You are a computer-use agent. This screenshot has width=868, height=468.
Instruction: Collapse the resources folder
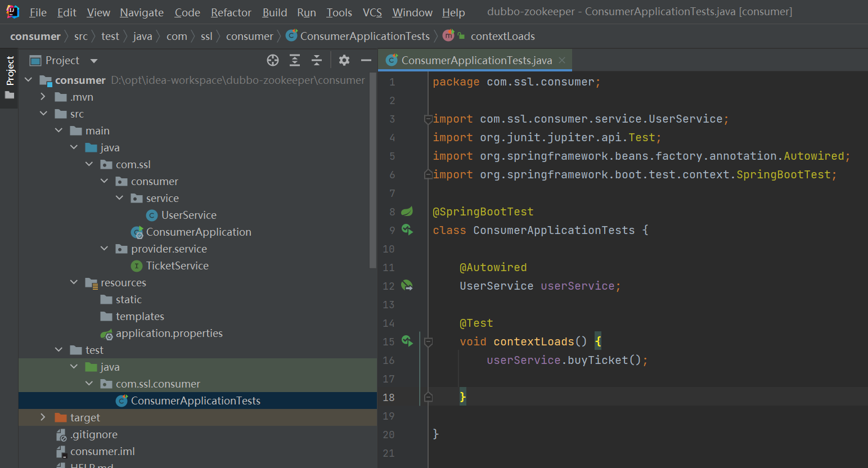tap(74, 282)
